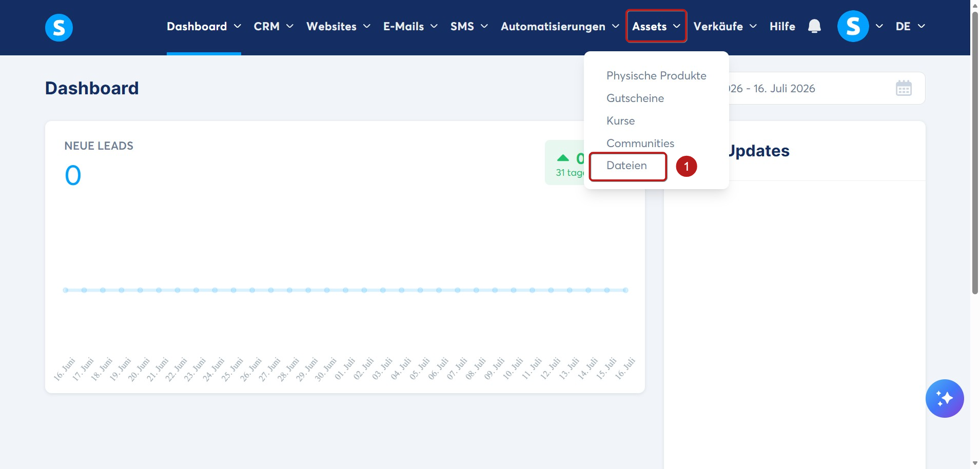
Task: Open the calendar date picker icon
Action: click(x=904, y=88)
